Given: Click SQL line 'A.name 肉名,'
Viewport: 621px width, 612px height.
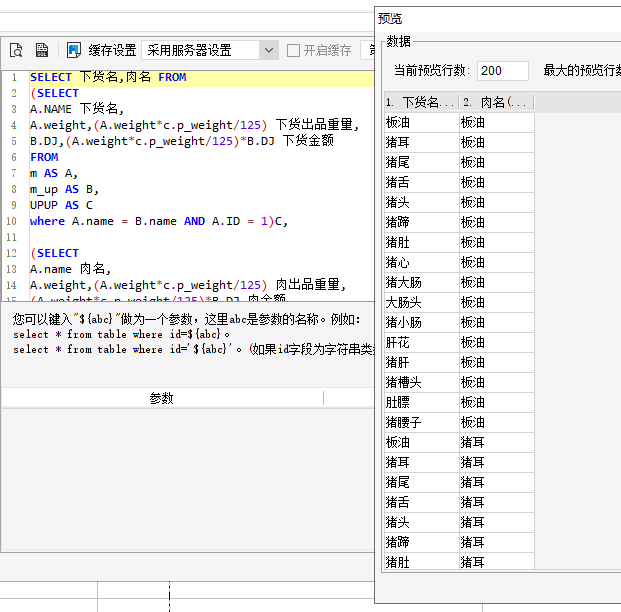Looking at the screenshot, I should pos(70,269).
